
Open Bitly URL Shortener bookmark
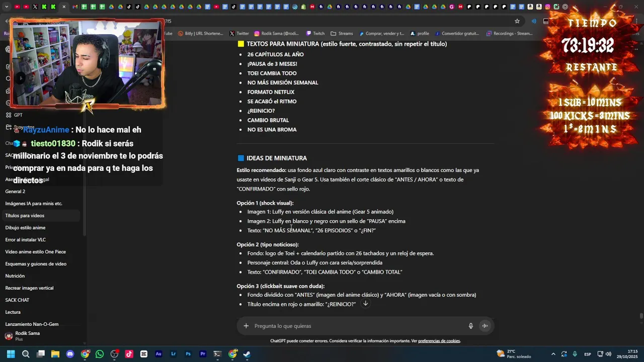coord(200,34)
